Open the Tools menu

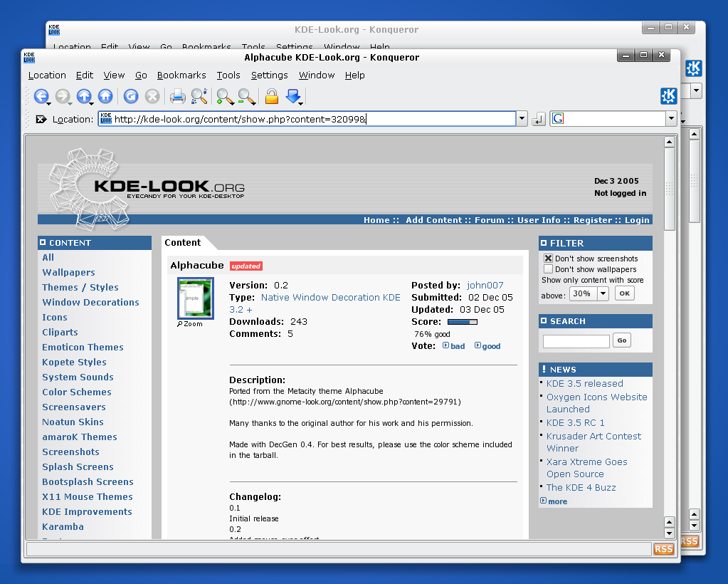click(228, 75)
